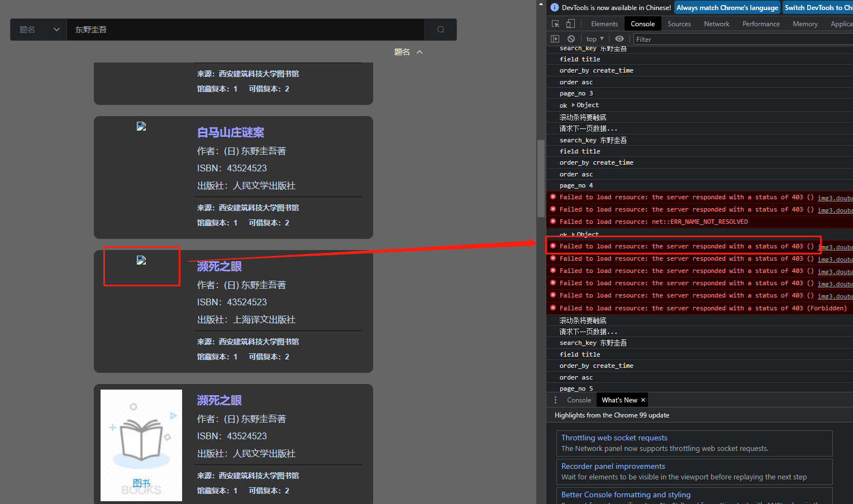
Task: Clear the console messages
Action: (571, 39)
